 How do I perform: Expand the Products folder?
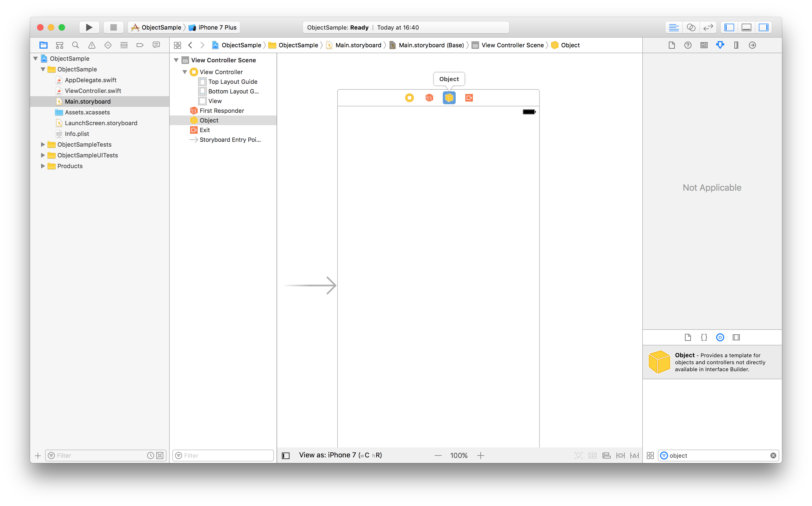point(43,166)
